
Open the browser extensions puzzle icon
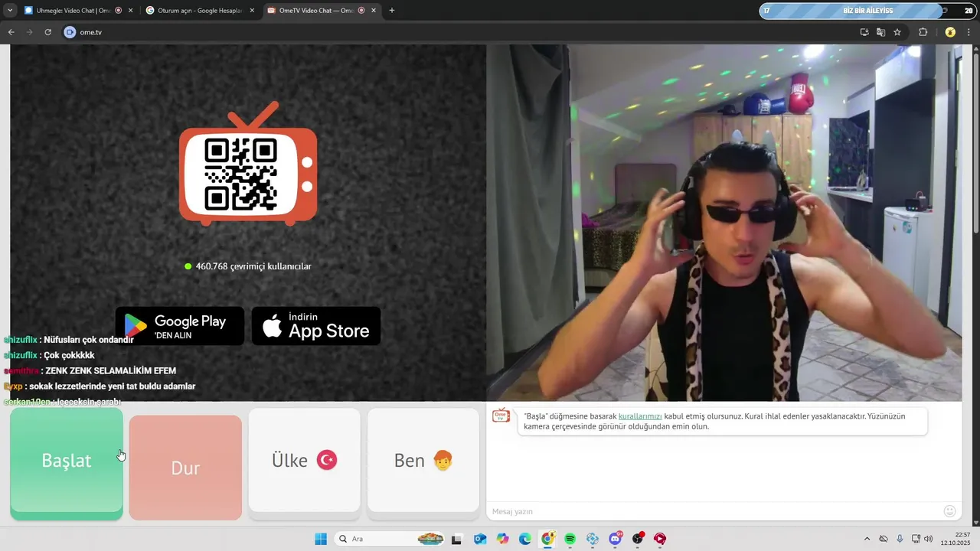pyautogui.click(x=923, y=32)
